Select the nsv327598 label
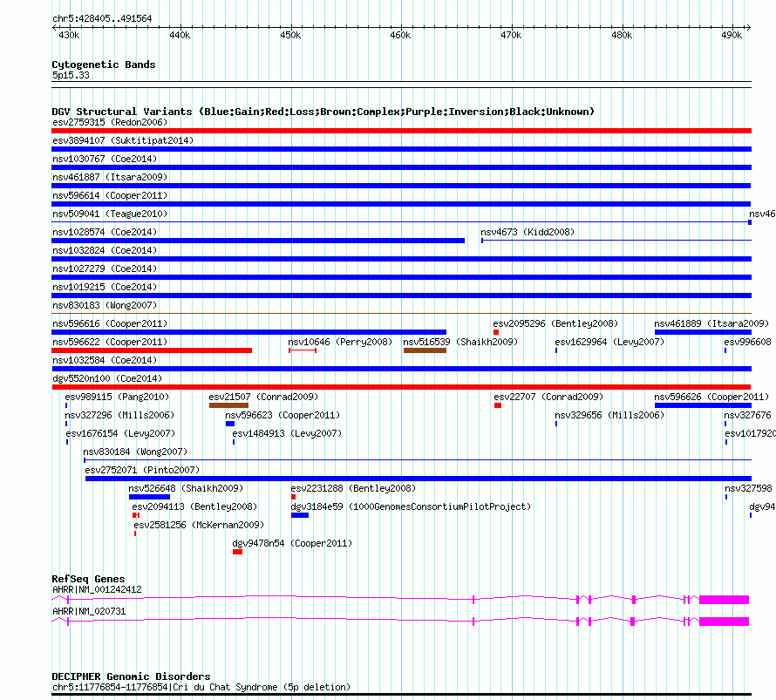776x700 pixels. 748,488
